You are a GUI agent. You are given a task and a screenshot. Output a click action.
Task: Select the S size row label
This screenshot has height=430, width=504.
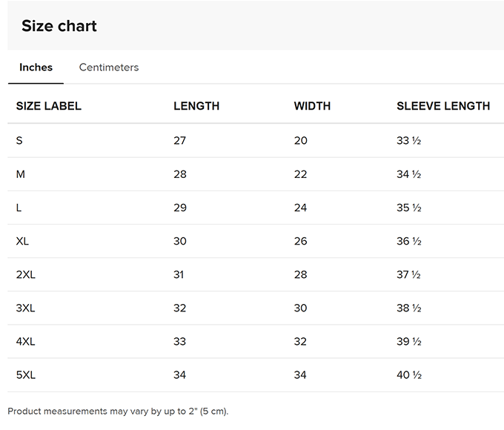(19, 141)
